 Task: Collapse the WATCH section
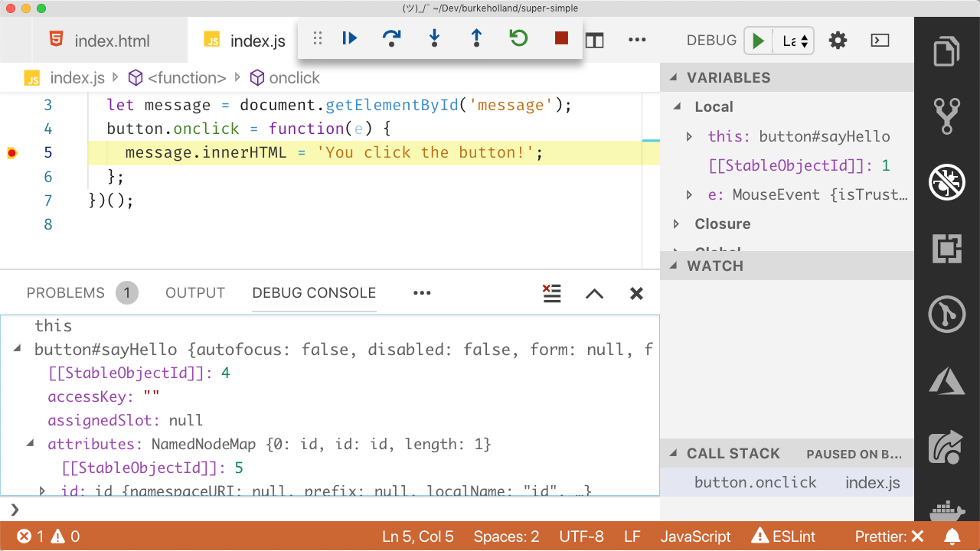pyautogui.click(x=787, y=266)
